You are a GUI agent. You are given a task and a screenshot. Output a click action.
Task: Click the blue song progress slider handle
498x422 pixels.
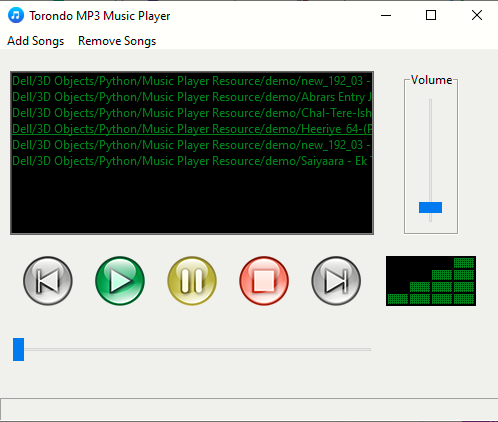[x=18, y=349]
